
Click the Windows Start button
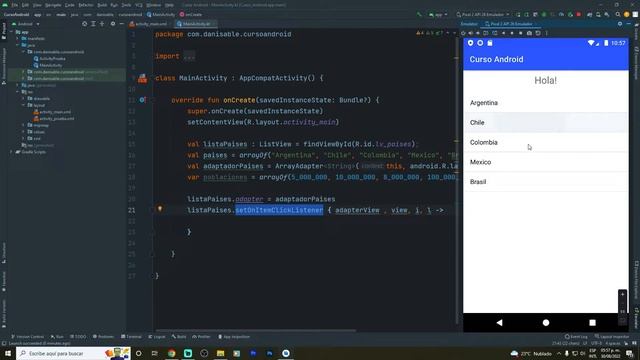pyautogui.click(x=8, y=353)
